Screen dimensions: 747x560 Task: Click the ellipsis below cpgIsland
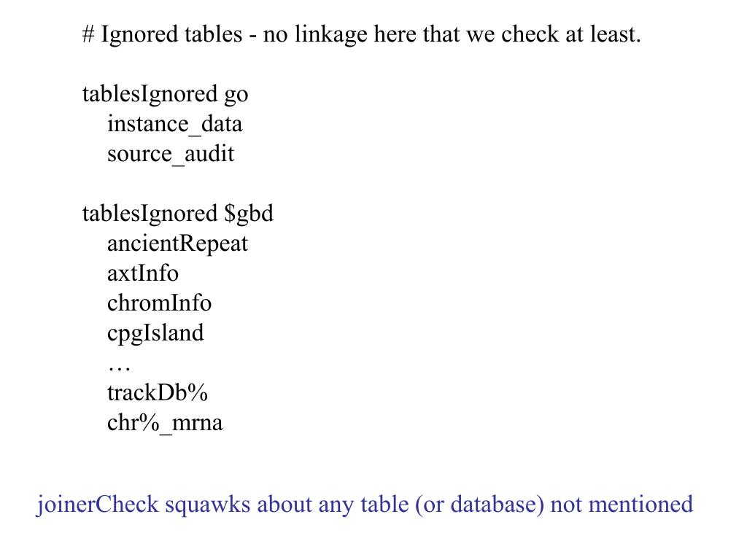tap(119, 367)
